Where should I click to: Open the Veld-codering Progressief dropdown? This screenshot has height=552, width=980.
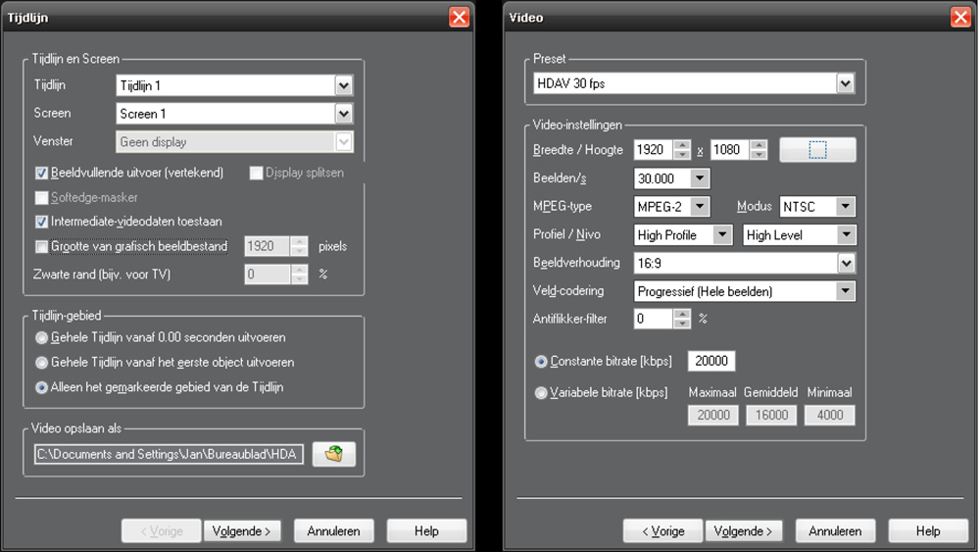pos(845,291)
